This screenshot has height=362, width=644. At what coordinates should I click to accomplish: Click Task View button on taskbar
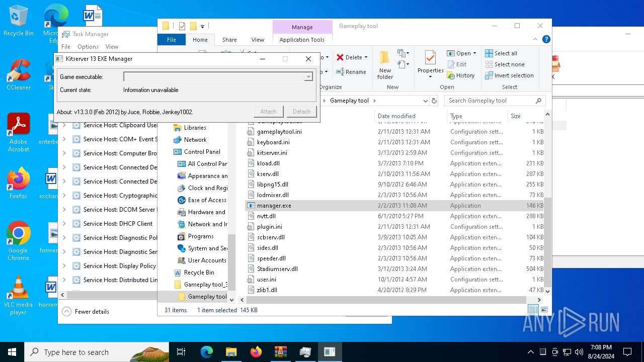tap(181, 352)
